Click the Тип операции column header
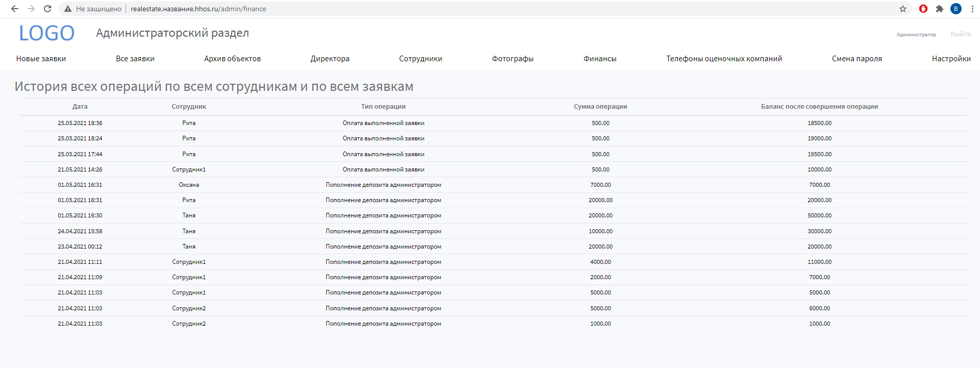Screen dimensions: 980x368 point(383,107)
